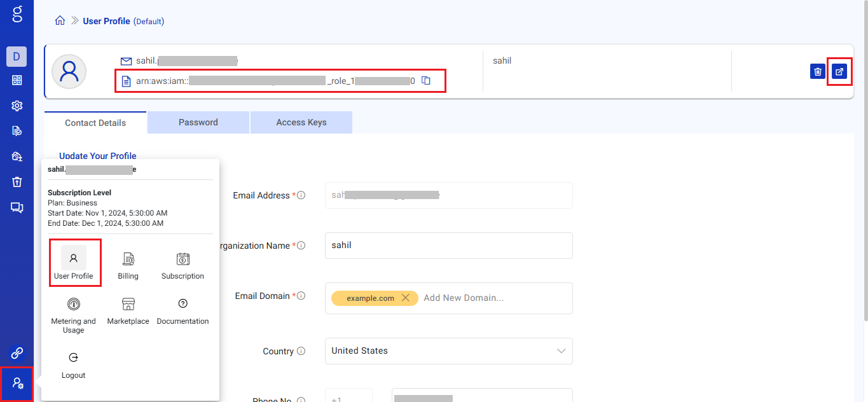The width and height of the screenshot is (868, 402).
Task: Click Logout in the user menu
Action: [x=73, y=364]
